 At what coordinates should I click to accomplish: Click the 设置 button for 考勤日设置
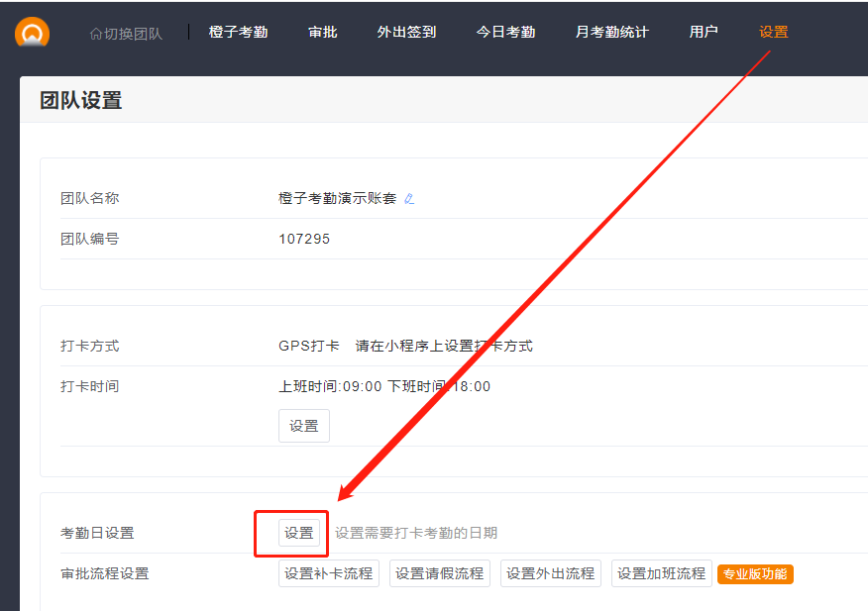299,533
